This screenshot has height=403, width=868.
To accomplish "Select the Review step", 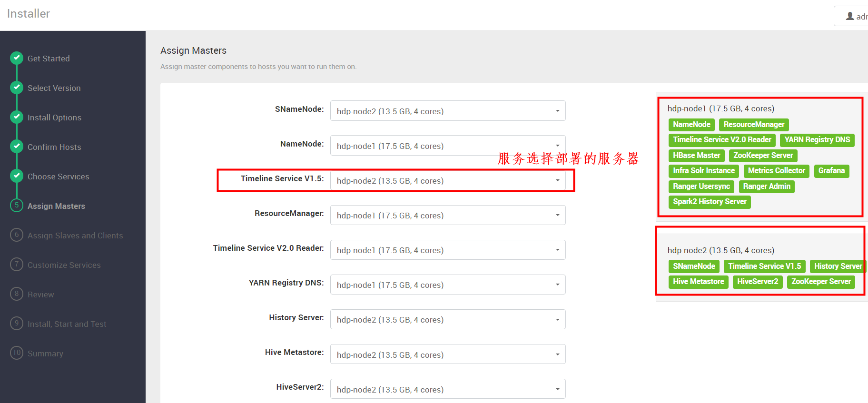I will pyautogui.click(x=41, y=295).
